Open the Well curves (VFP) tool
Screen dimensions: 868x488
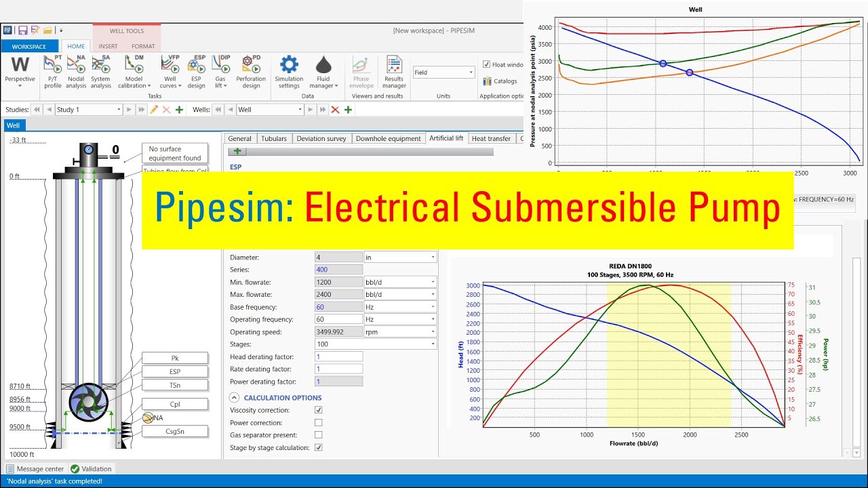click(170, 72)
